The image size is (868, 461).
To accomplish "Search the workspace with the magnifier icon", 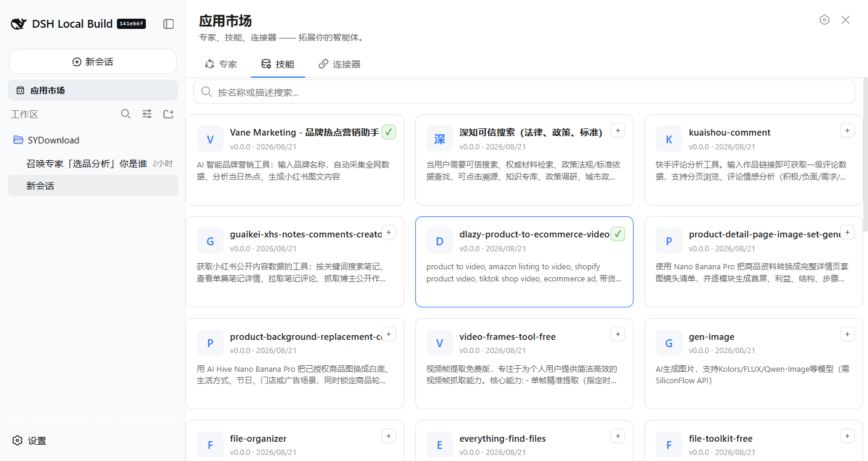I will tap(126, 114).
